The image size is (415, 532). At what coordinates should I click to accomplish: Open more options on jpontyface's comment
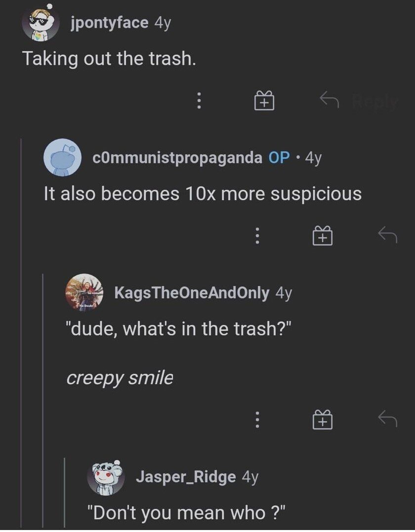[x=199, y=102]
